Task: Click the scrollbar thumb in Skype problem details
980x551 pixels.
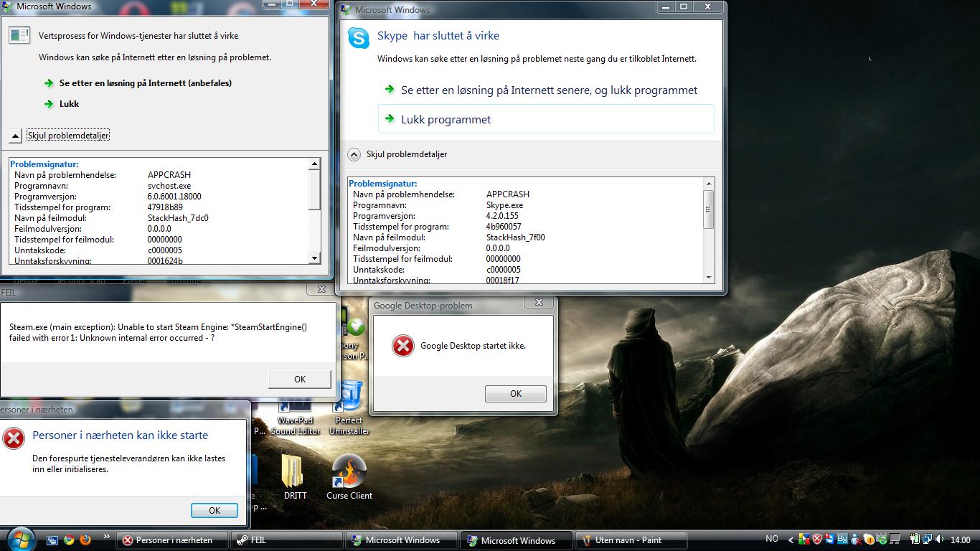Action: (x=709, y=209)
